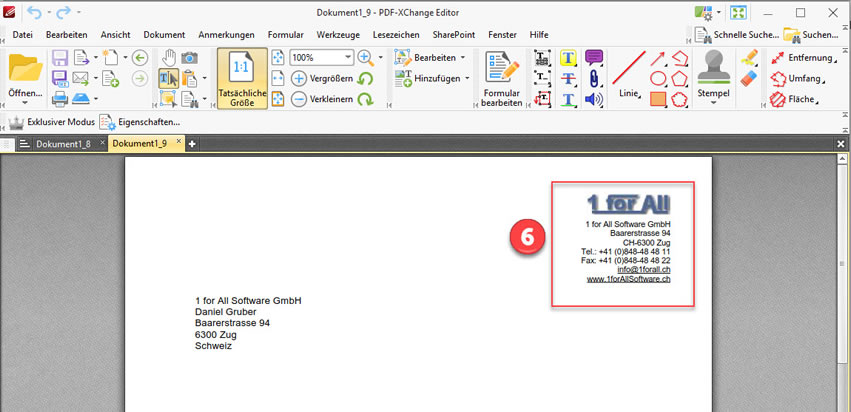Add a new tab with plus button
The height and width of the screenshot is (412, 851).
(x=192, y=144)
